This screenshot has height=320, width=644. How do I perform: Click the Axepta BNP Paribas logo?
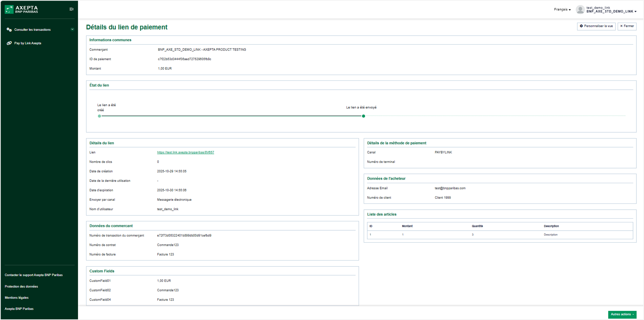22,9
